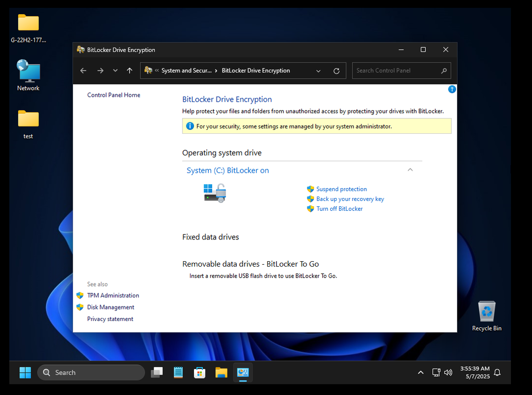The image size is (532, 395).
Task: Refresh the Control Panel page
Action: (336, 71)
